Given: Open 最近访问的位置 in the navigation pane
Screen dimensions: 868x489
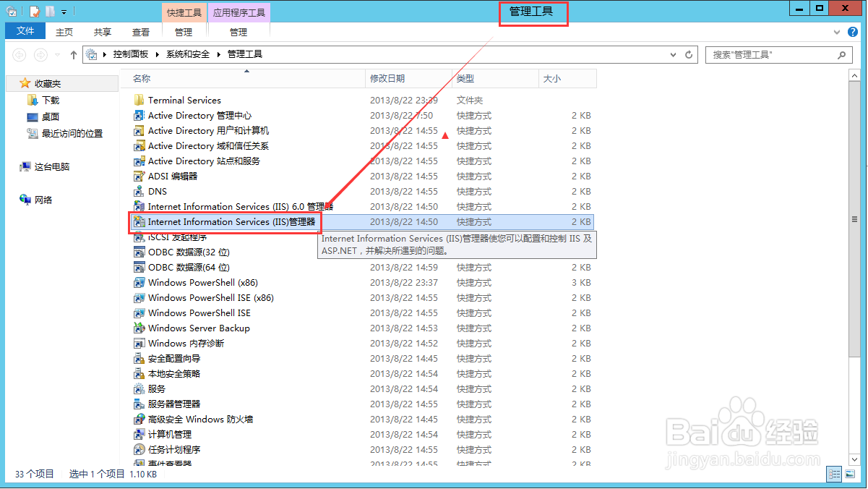Looking at the screenshot, I should click(72, 133).
